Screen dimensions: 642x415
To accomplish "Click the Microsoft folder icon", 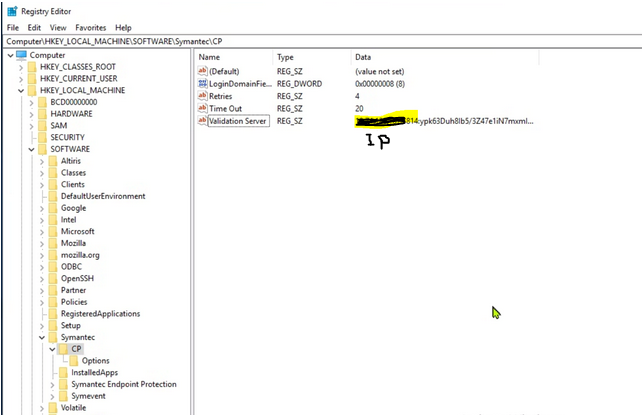I will (x=53, y=231).
